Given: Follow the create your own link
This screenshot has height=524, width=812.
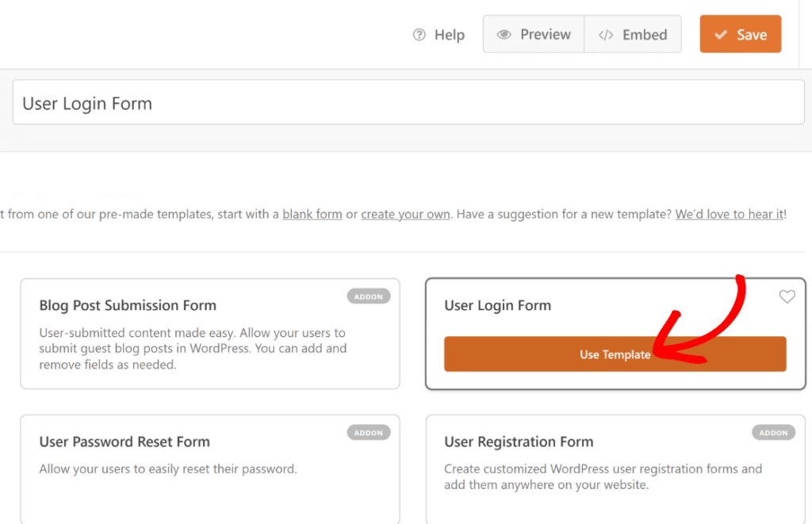Looking at the screenshot, I should pos(405,214).
